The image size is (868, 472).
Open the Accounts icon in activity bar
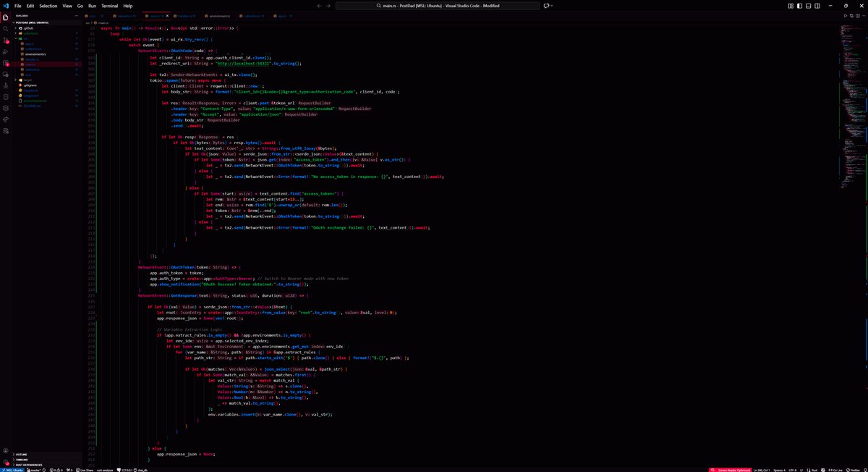[6, 449]
